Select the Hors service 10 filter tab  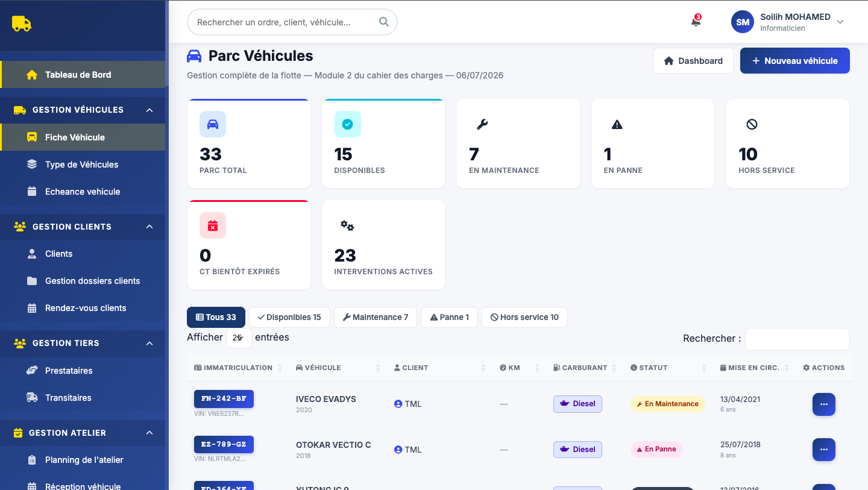point(524,317)
